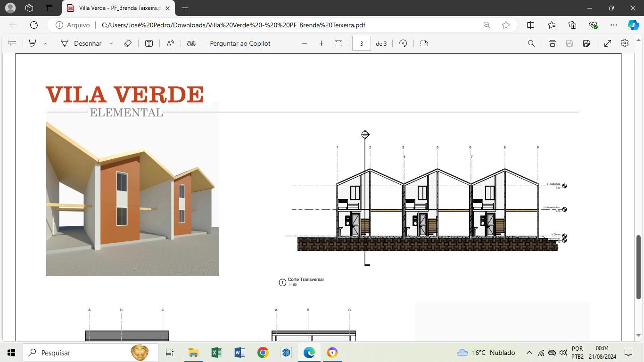Click the vertical scrollbar thumb

pos(639,267)
